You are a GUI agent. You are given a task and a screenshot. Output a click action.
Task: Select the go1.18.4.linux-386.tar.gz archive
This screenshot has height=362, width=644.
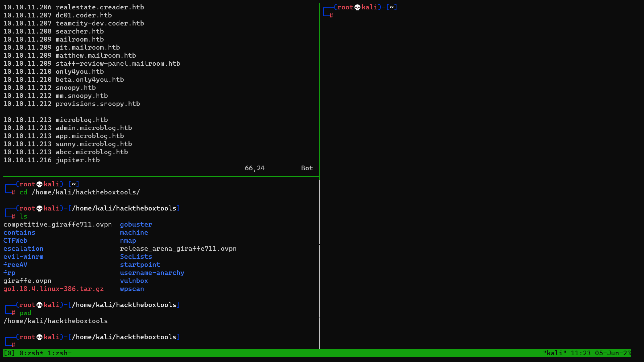53,289
